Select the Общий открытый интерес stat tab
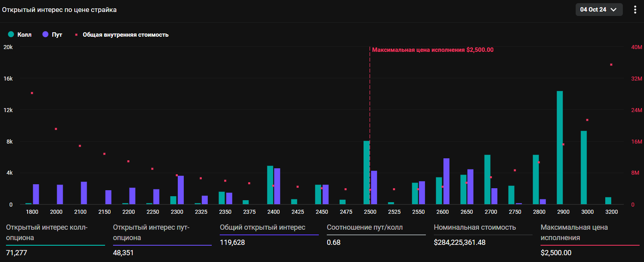 pos(262,227)
